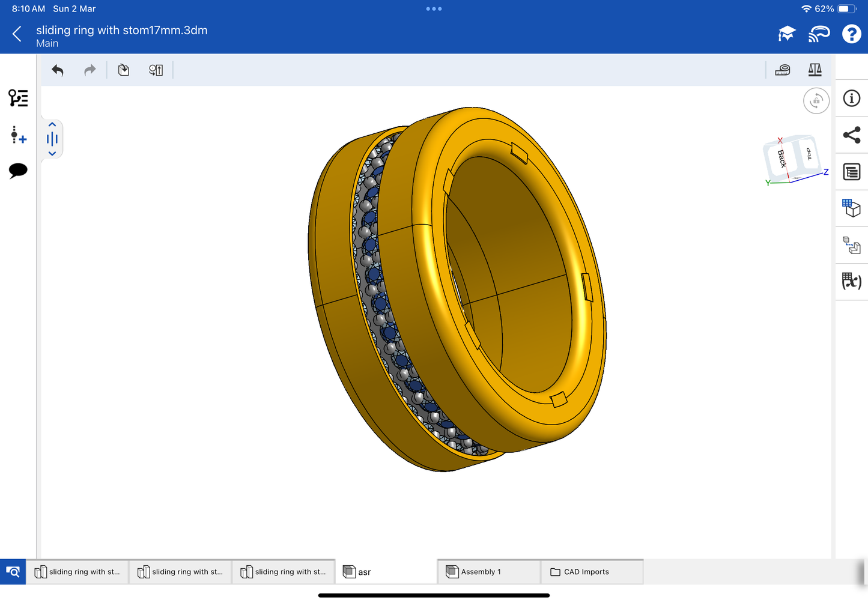
Task: Toggle the view rotation lock
Action: click(x=816, y=101)
